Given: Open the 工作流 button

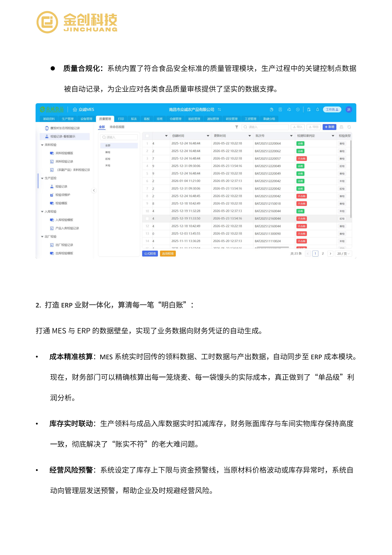Looking at the screenshot, I should [x=332, y=110].
